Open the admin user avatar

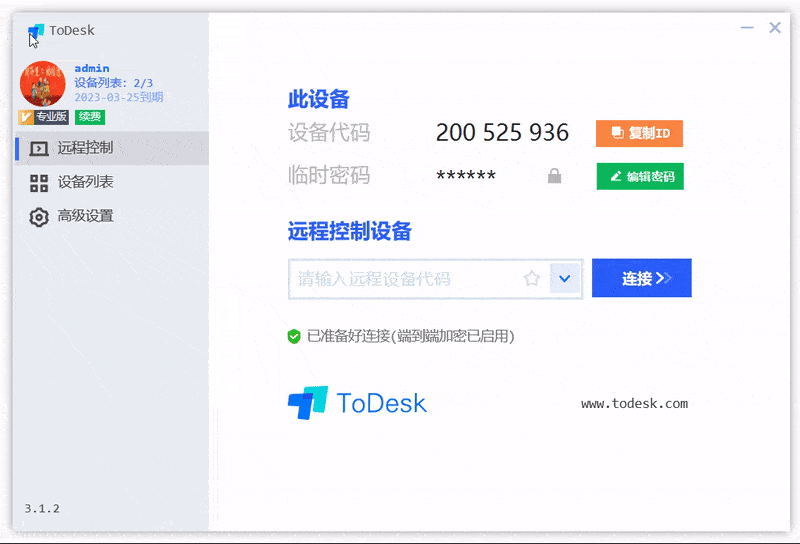pyautogui.click(x=43, y=84)
